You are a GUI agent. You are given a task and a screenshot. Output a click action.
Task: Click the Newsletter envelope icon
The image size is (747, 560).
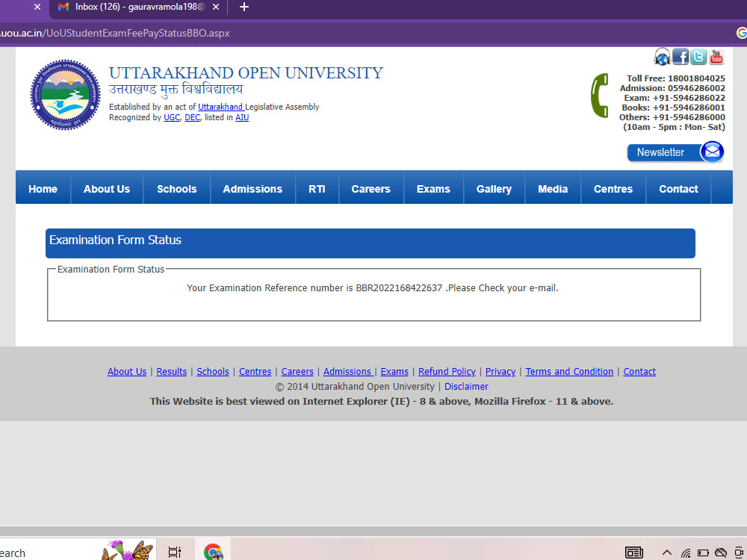tap(712, 152)
